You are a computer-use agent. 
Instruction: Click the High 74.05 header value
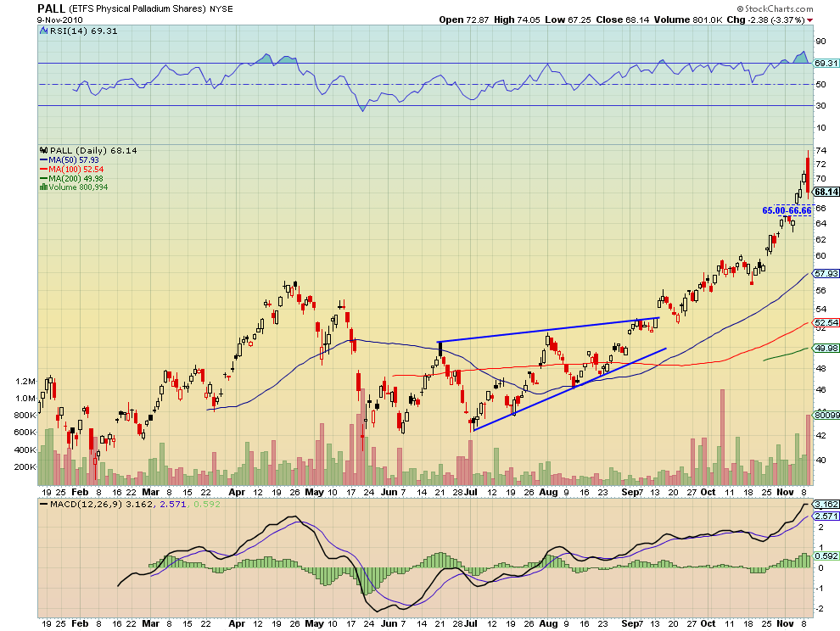[517, 20]
